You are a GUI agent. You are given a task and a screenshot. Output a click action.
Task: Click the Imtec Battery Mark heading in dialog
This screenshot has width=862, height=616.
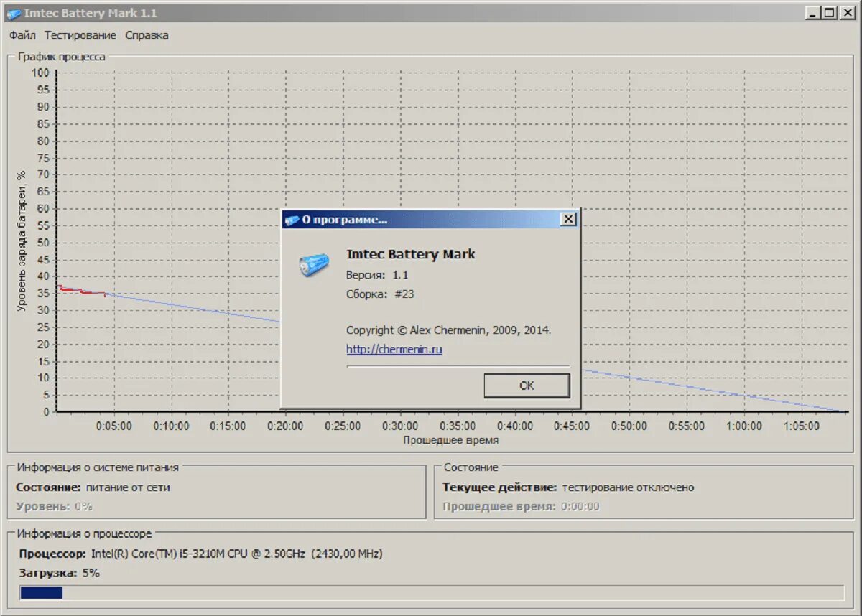pos(411,254)
